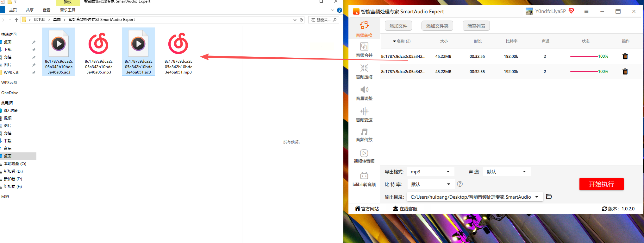Open the 音频压缩 audio compression module
Screen dimensions: 644x243
tap(364, 71)
